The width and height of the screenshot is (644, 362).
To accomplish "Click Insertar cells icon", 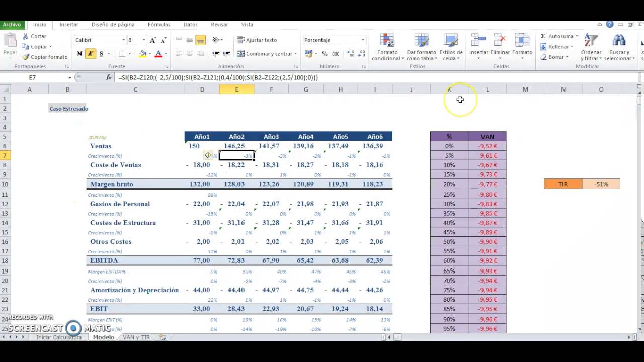I will point(478,41).
